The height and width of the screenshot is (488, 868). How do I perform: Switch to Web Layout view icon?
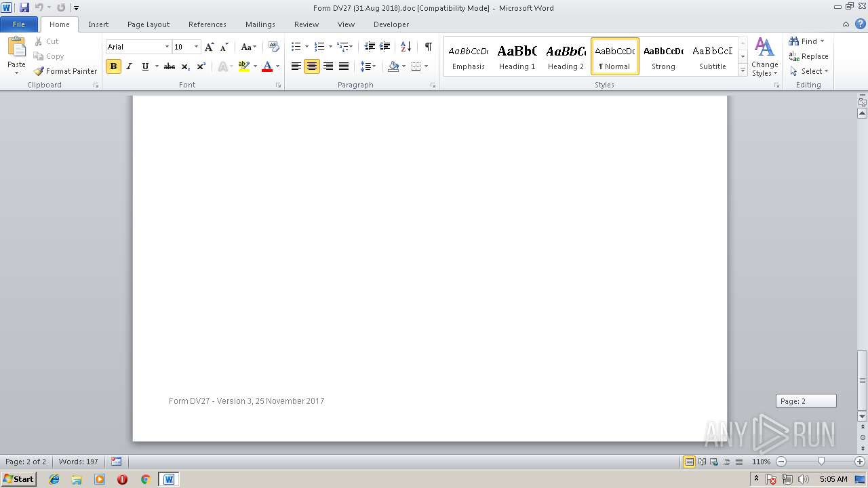713,462
